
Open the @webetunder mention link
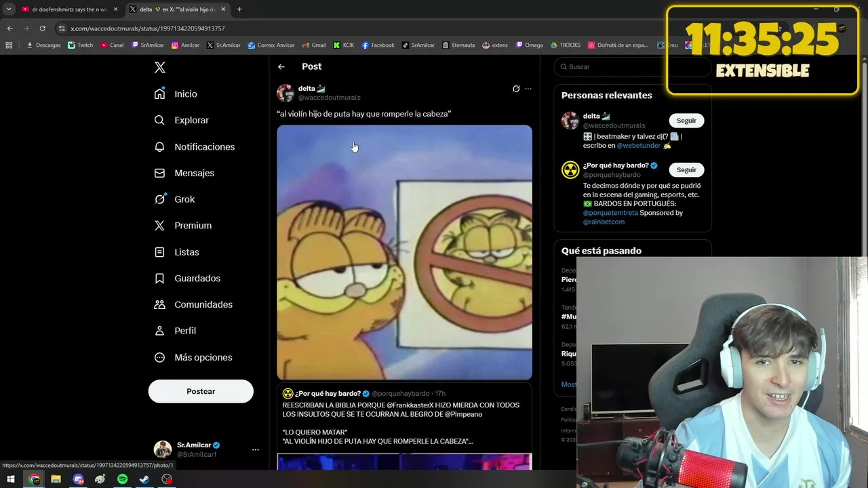pos(639,145)
